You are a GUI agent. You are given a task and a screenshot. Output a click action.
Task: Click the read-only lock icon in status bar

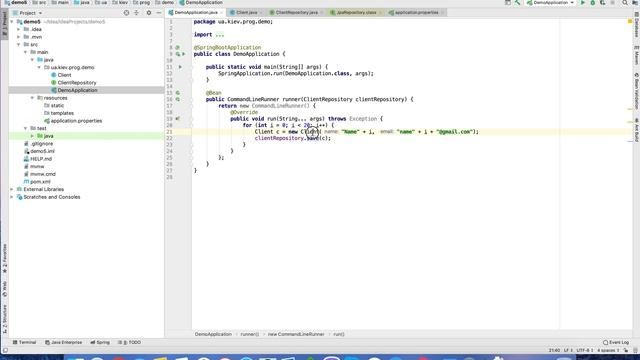click(626, 350)
